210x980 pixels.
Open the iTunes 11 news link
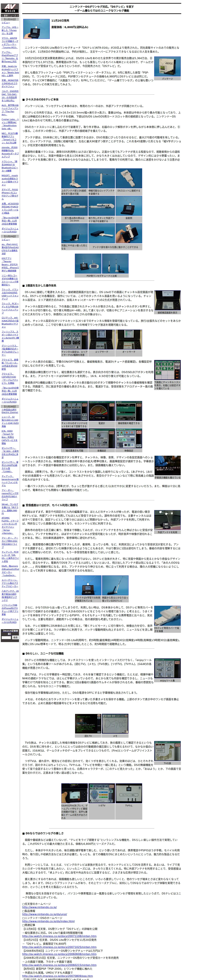[x=10, y=30]
